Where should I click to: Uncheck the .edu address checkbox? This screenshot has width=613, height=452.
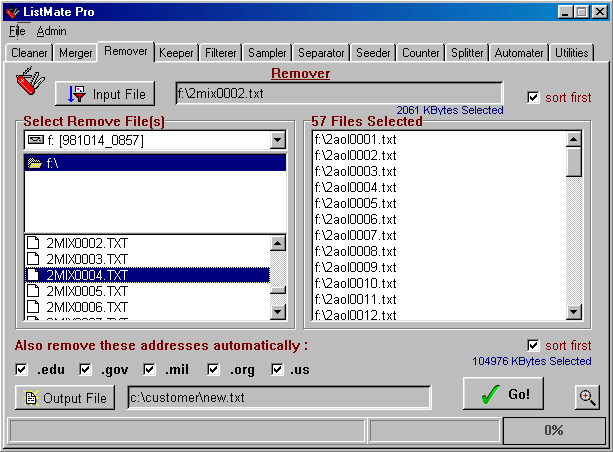pos(21,370)
